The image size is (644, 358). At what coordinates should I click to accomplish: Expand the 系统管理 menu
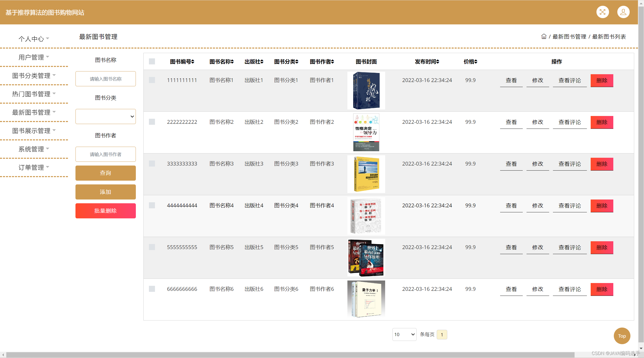pyautogui.click(x=34, y=149)
